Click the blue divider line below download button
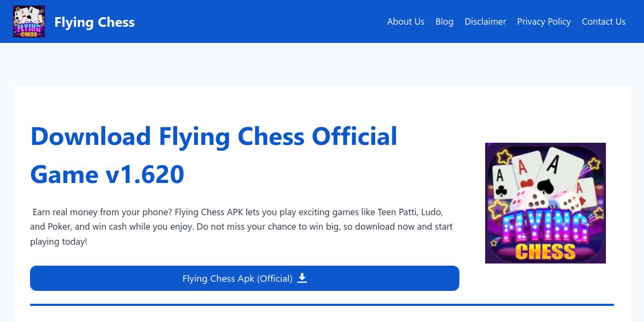 point(322,305)
